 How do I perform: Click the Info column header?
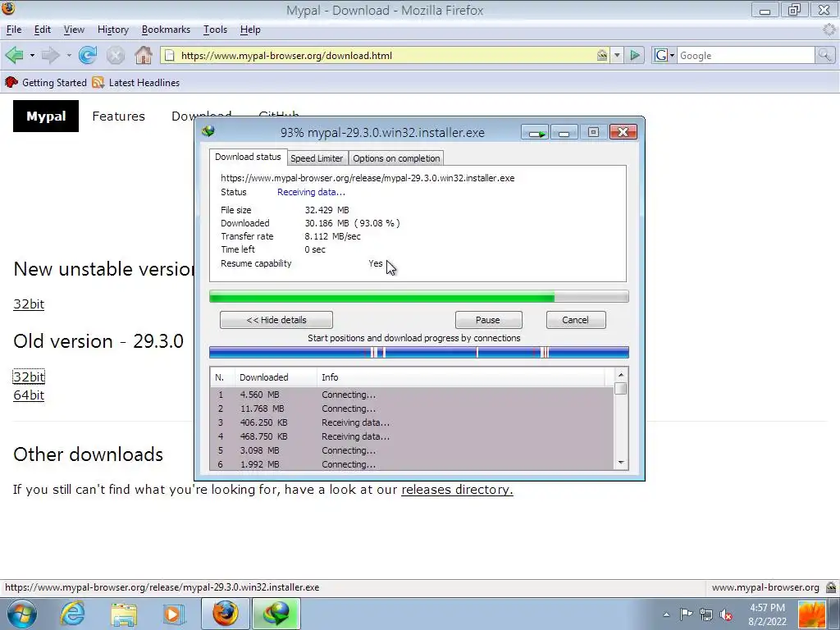461,377
